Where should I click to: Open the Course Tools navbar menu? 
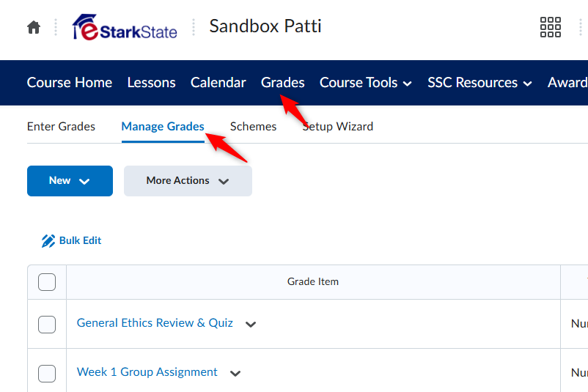click(x=366, y=83)
